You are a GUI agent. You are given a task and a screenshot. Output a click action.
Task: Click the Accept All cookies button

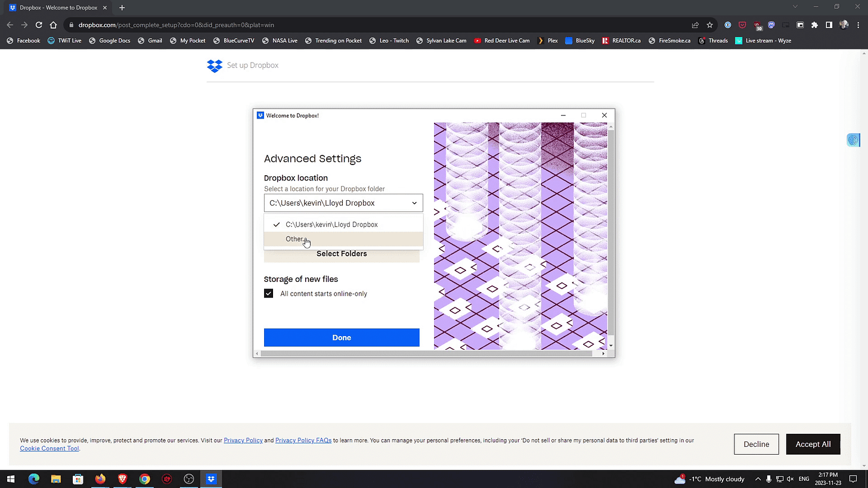coord(813,445)
